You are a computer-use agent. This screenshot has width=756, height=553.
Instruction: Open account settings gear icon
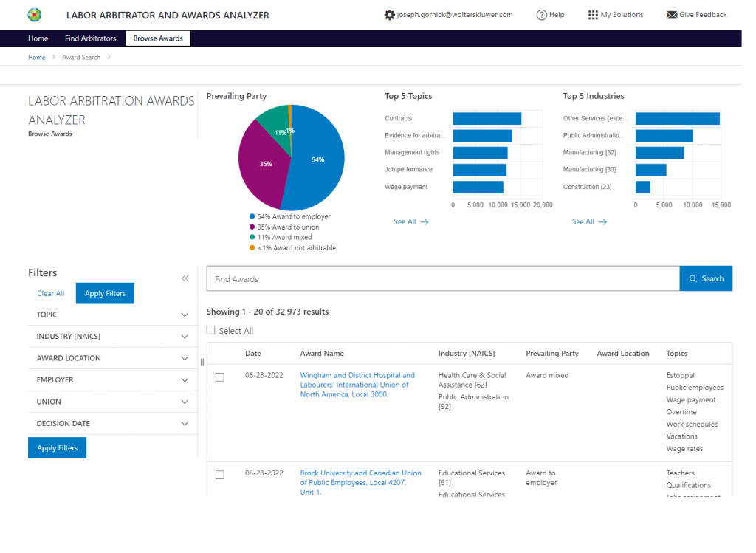[x=389, y=15]
